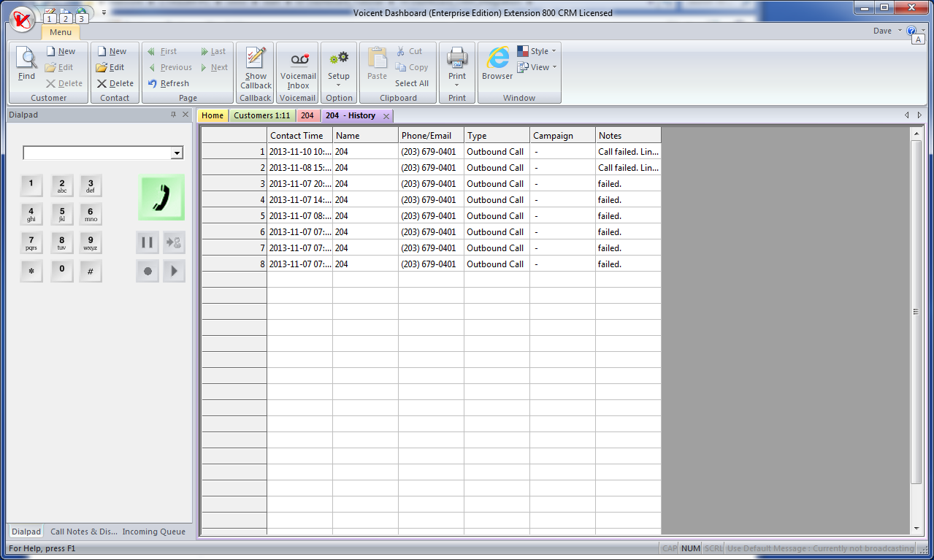The image size is (934, 560).
Task: Click the pause/hold call button
Action: 147,242
